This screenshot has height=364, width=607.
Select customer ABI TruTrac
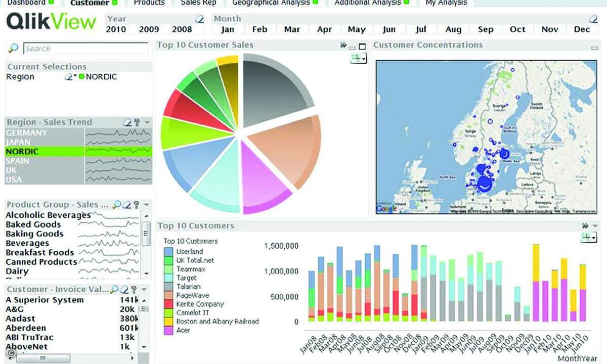(x=29, y=337)
